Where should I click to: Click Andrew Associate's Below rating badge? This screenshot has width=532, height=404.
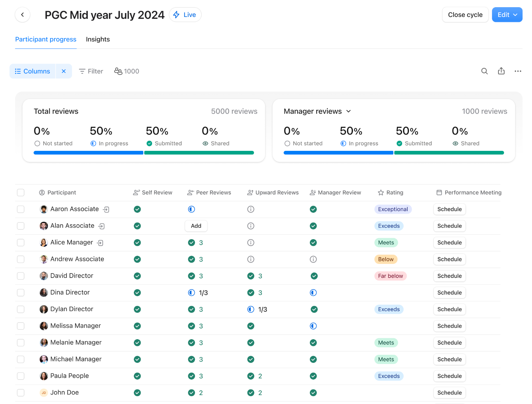[386, 259]
